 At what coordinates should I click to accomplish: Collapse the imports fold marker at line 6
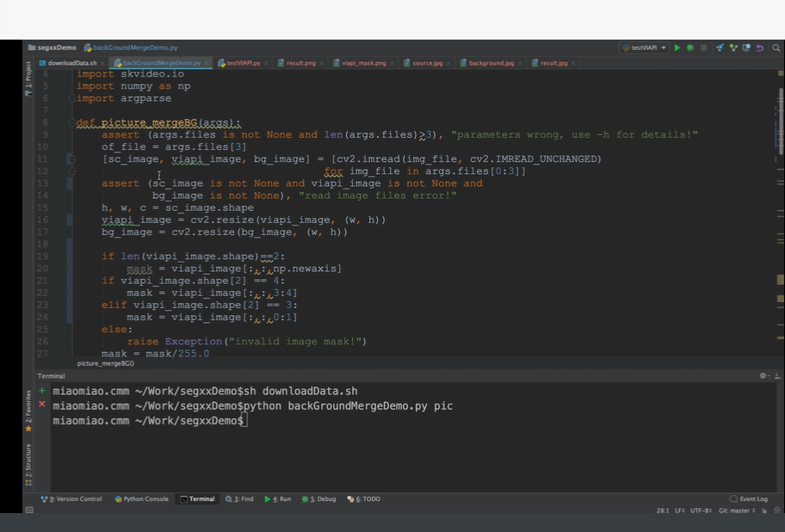coord(71,98)
